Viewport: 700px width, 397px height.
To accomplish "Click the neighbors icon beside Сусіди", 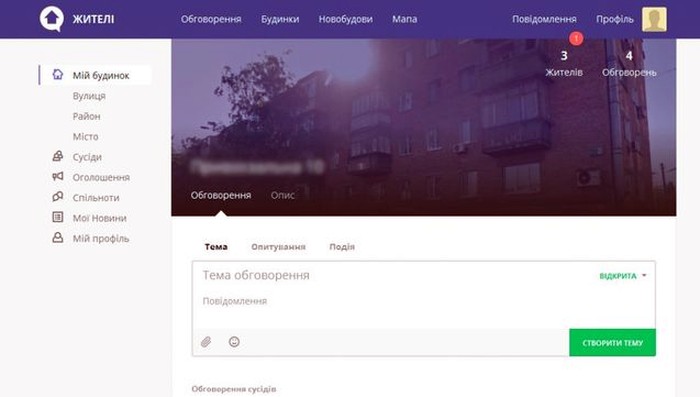I will click(58, 156).
